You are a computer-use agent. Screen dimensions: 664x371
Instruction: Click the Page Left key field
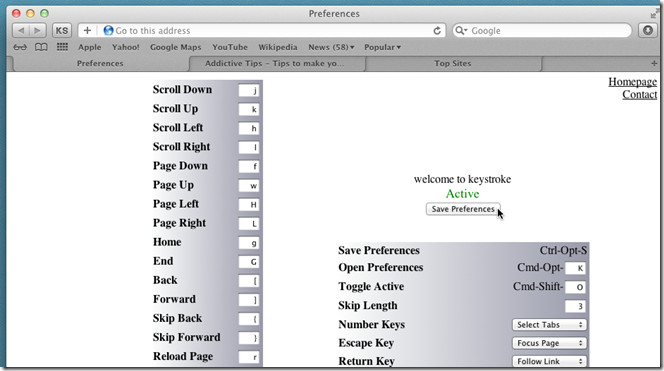tap(249, 205)
